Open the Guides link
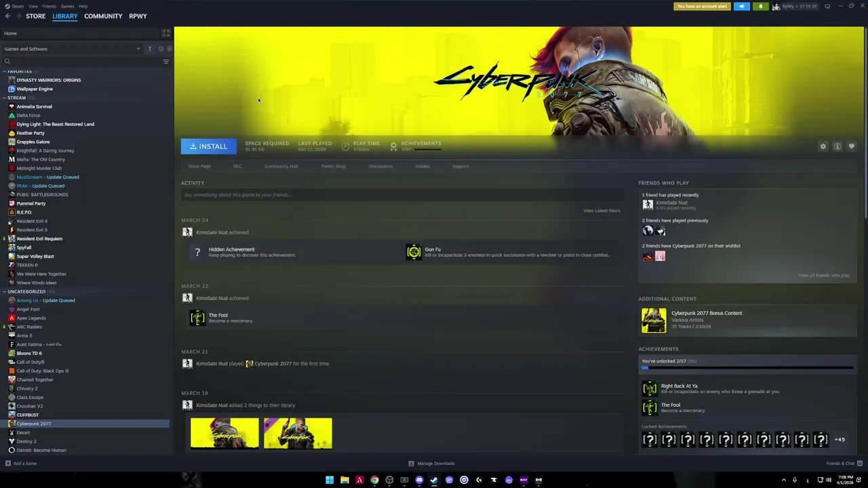 point(422,166)
